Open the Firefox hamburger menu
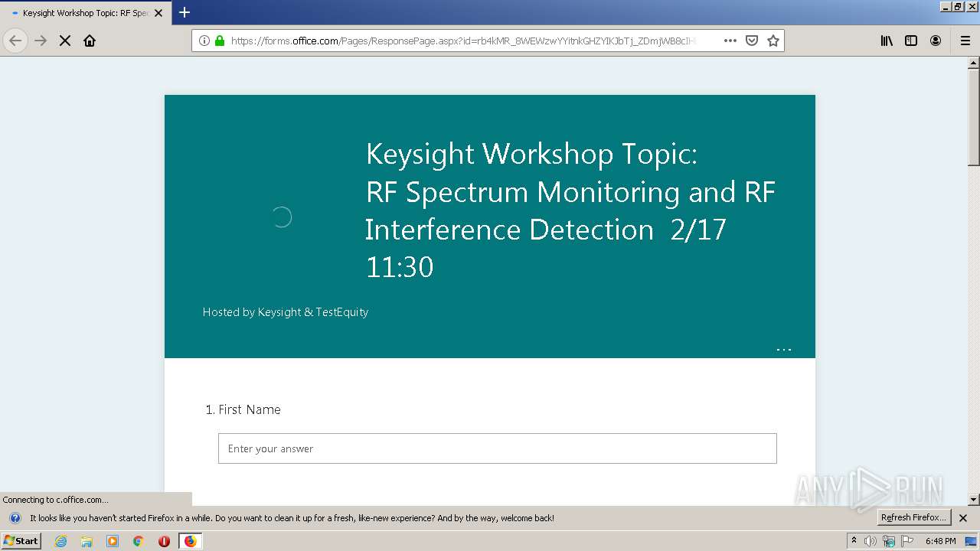This screenshot has height=551, width=980. point(965,41)
